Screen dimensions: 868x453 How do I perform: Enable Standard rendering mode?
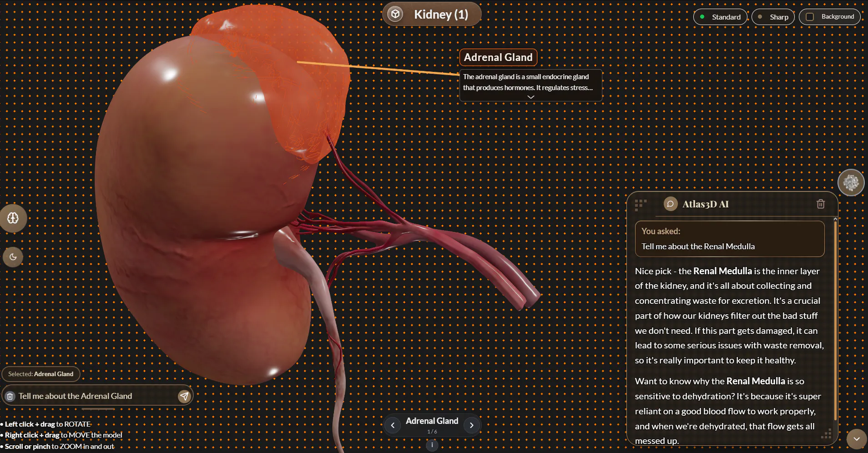[720, 17]
